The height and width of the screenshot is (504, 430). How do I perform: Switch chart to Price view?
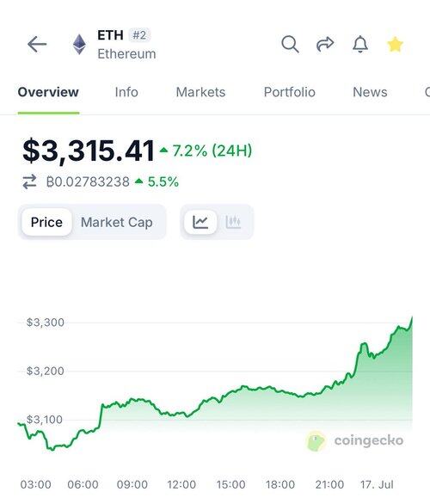[46, 222]
